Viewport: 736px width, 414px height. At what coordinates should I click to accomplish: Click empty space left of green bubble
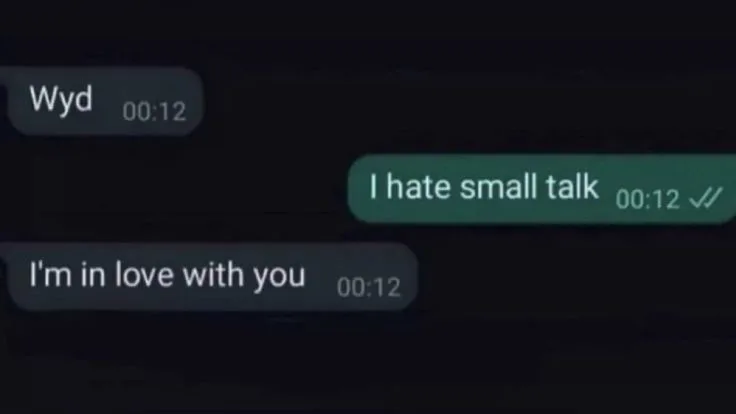174,189
